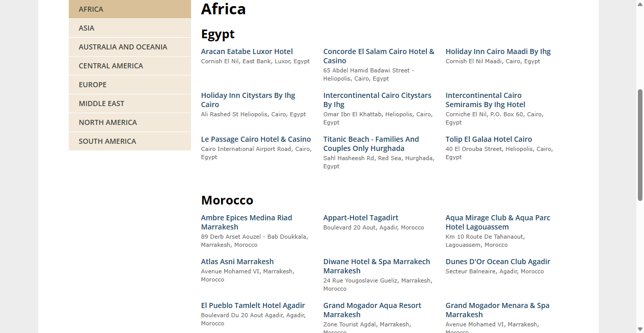The width and height of the screenshot is (644, 333).
Task: Choose the Central America tab
Action: [x=130, y=66]
